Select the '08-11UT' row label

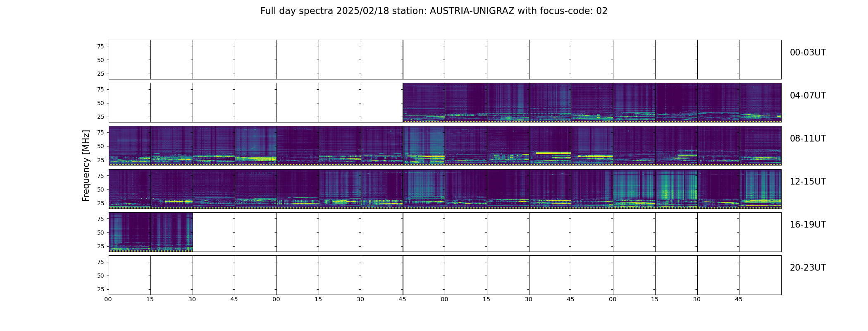808,139
